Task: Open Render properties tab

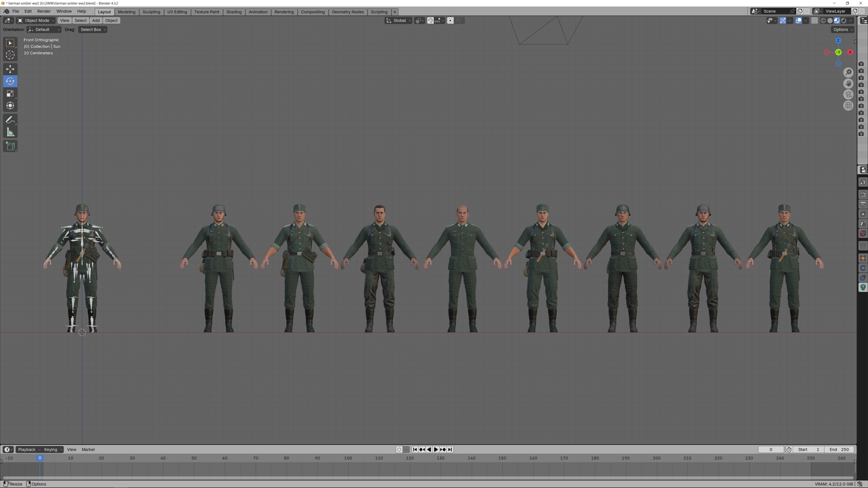Action: click(x=863, y=194)
